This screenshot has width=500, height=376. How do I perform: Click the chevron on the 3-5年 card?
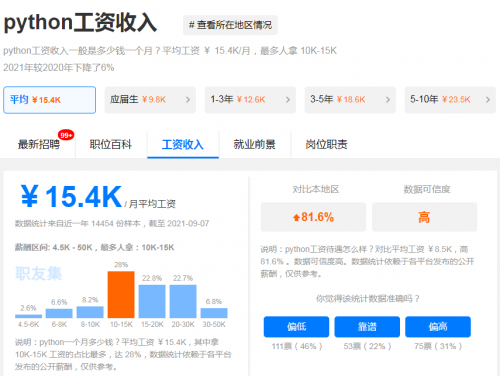point(388,100)
